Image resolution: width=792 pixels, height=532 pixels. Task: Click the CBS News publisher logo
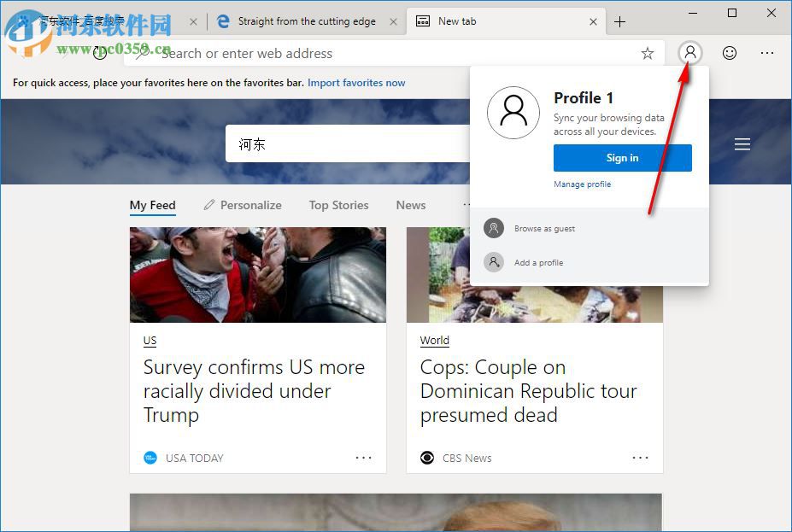coord(427,458)
